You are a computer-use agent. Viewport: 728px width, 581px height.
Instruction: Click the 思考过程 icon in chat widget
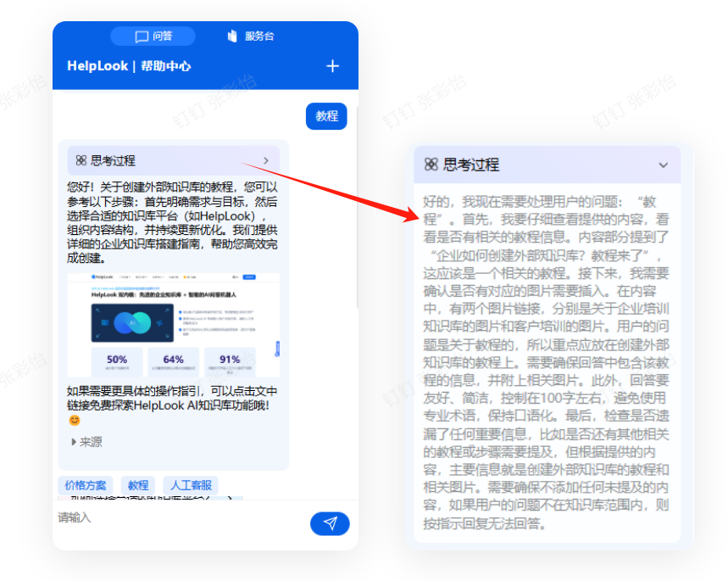coord(81,161)
